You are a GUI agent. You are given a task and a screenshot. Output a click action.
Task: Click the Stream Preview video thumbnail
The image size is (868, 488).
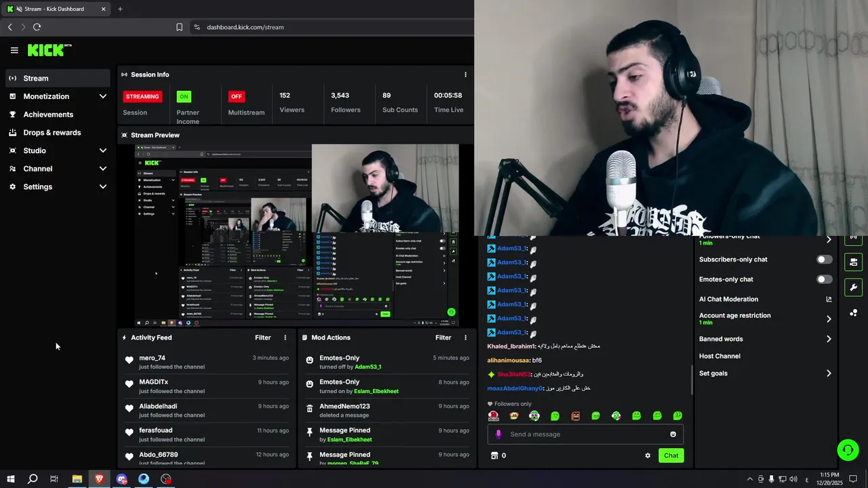pyautogui.click(x=296, y=235)
